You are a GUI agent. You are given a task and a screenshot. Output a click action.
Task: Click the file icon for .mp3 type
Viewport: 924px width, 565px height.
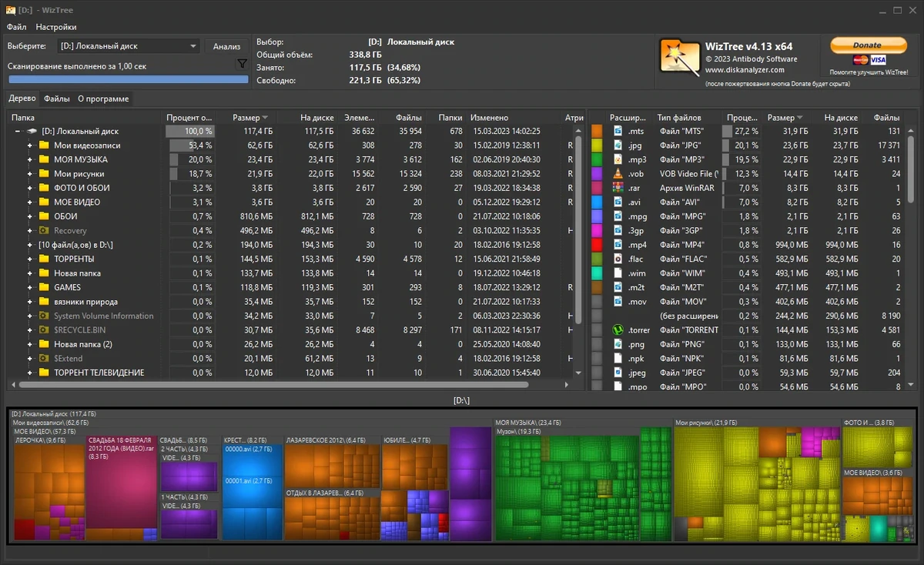point(618,159)
